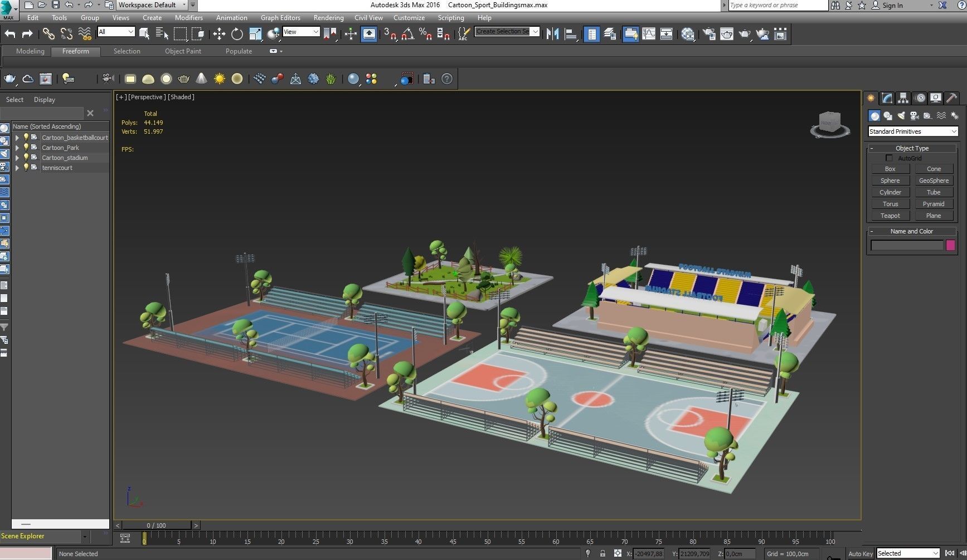This screenshot has height=560, width=967.
Task: Click the 0 / 100 time slider
Action: click(x=156, y=525)
